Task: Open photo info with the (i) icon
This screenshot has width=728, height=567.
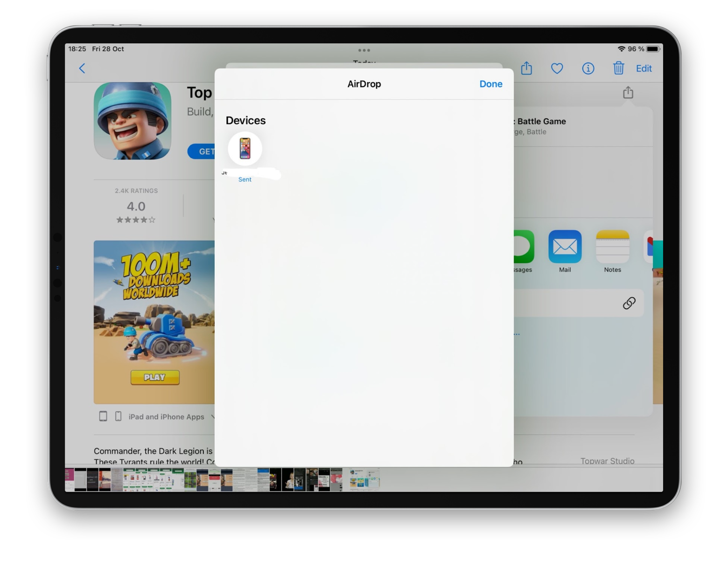Action: (588, 69)
